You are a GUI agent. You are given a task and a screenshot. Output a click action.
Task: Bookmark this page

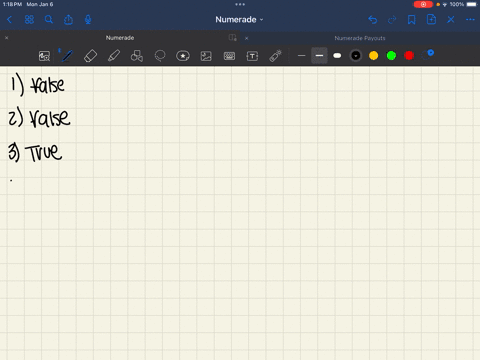pyautogui.click(x=412, y=20)
